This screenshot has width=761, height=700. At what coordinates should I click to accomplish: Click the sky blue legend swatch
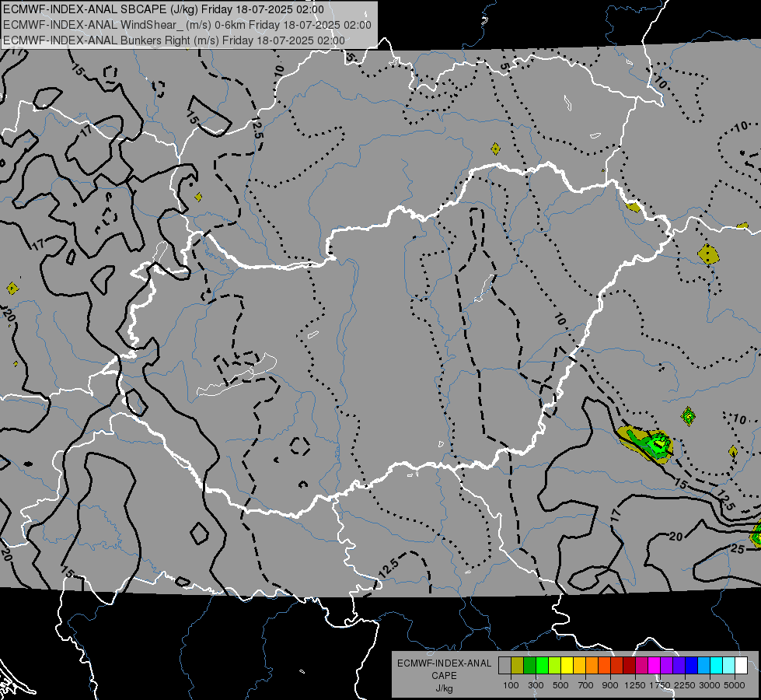pos(704,665)
